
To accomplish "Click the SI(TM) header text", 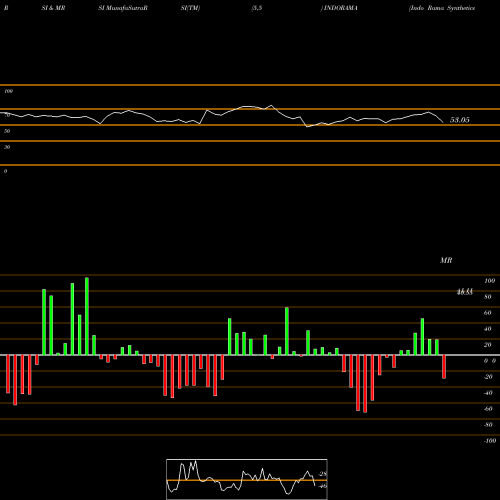I will (190, 8).
